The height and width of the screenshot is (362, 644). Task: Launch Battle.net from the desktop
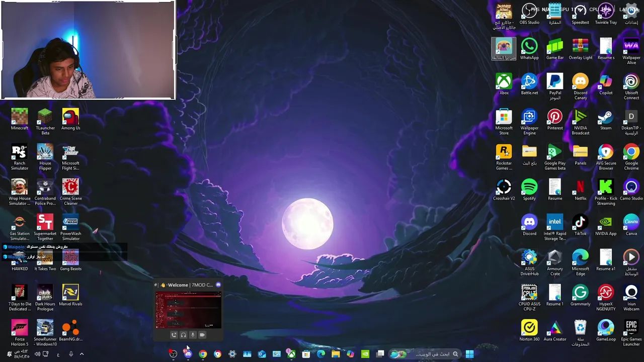[x=529, y=84]
